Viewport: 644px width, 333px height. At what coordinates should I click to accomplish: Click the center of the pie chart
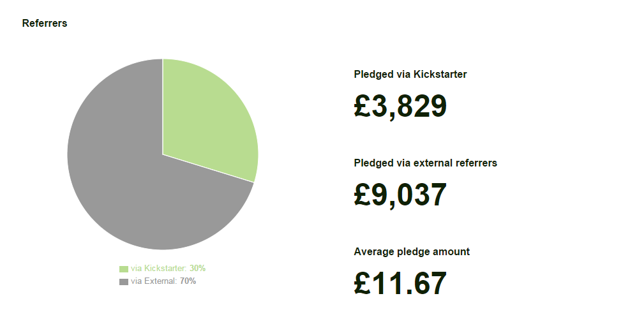pyautogui.click(x=163, y=154)
